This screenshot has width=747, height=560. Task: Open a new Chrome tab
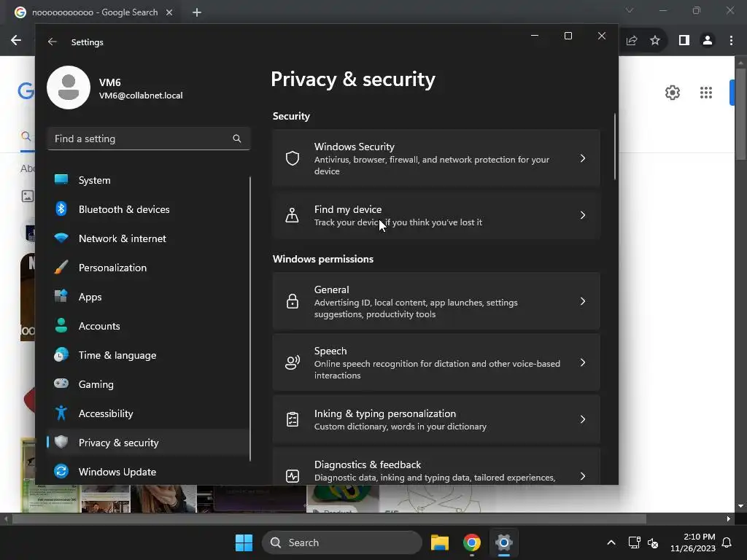click(x=197, y=12)
